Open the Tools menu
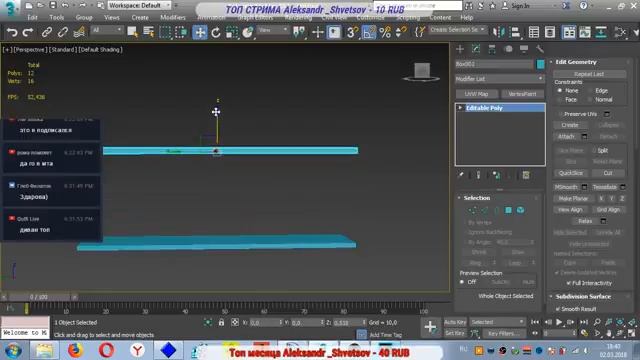The height and width of the screenshot is (360, 640). [x=57, y=18]
